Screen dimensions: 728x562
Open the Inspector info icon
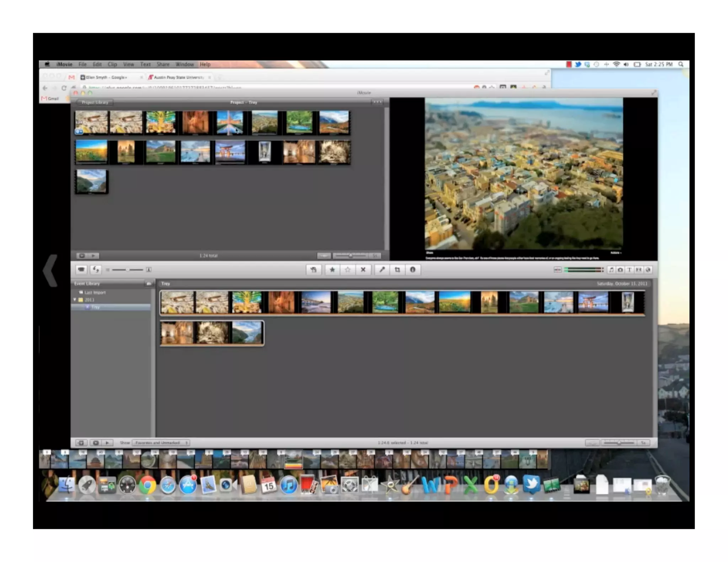coord(413,270)
